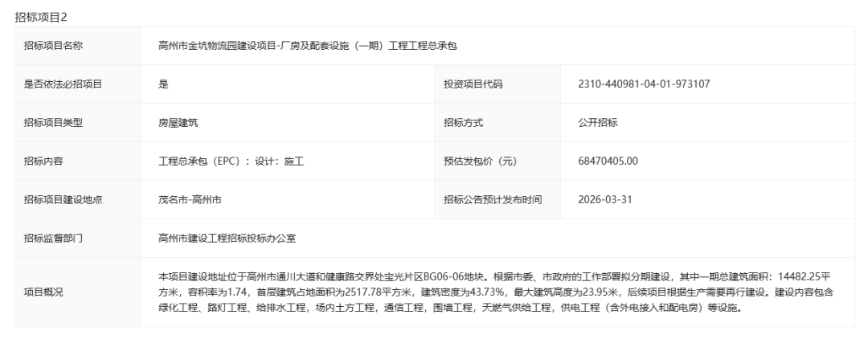868x339 pixels.
Task: Select the 公开招标 value text
Action: (597, 123)
